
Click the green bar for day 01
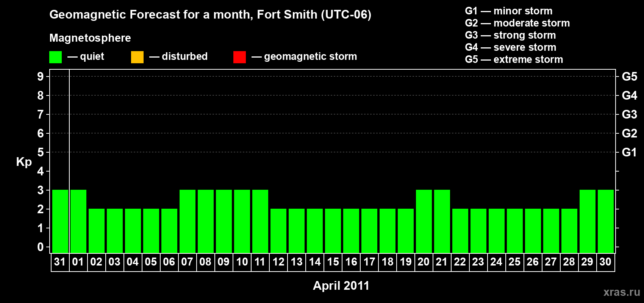pos(78,221)
